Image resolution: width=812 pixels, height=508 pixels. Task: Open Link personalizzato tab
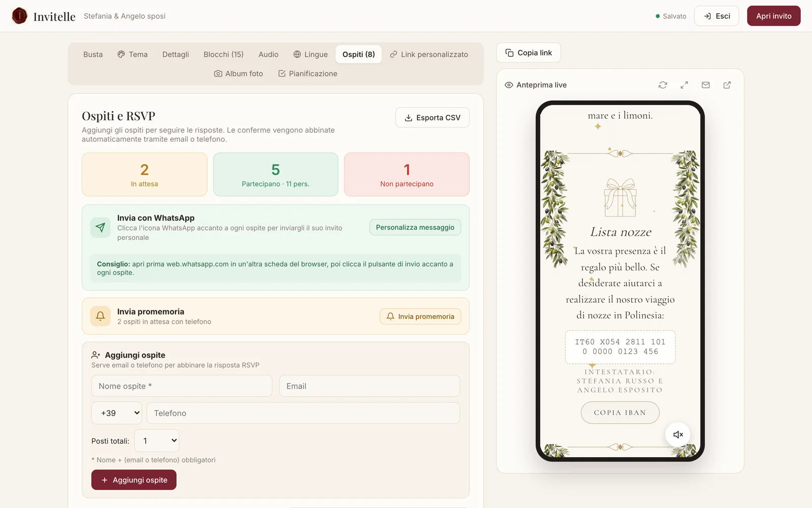(x=429, y=54)
